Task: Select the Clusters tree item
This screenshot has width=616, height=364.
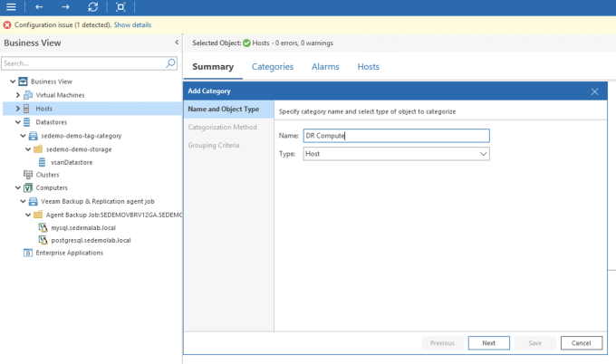Action: pos(47,175)
